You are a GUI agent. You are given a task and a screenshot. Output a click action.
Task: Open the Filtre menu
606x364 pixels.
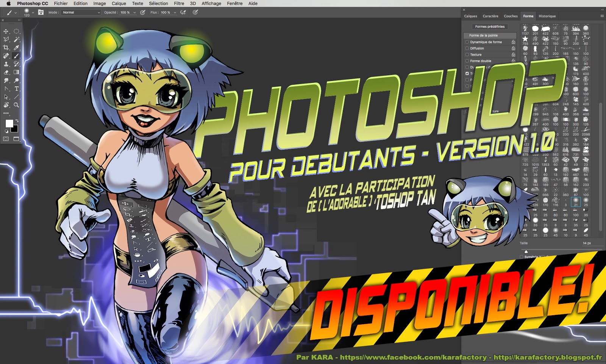179,3
